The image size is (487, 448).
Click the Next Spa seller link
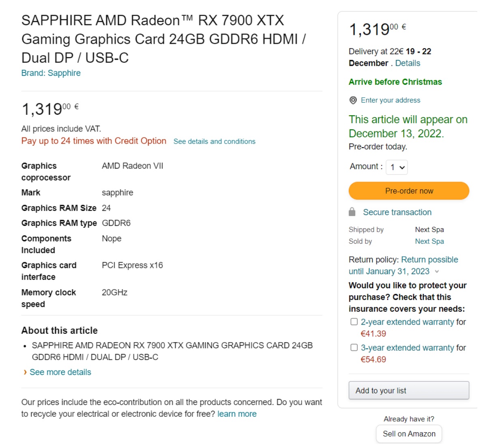[429, 241]
